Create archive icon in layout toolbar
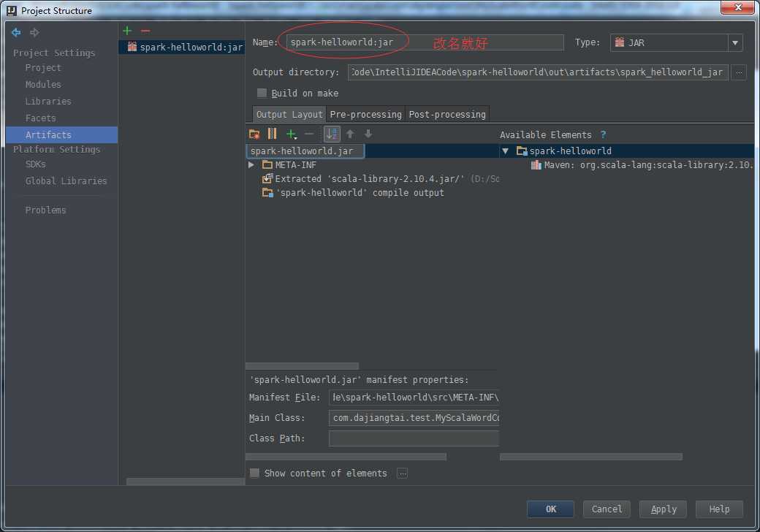 [x=272, y=134]
